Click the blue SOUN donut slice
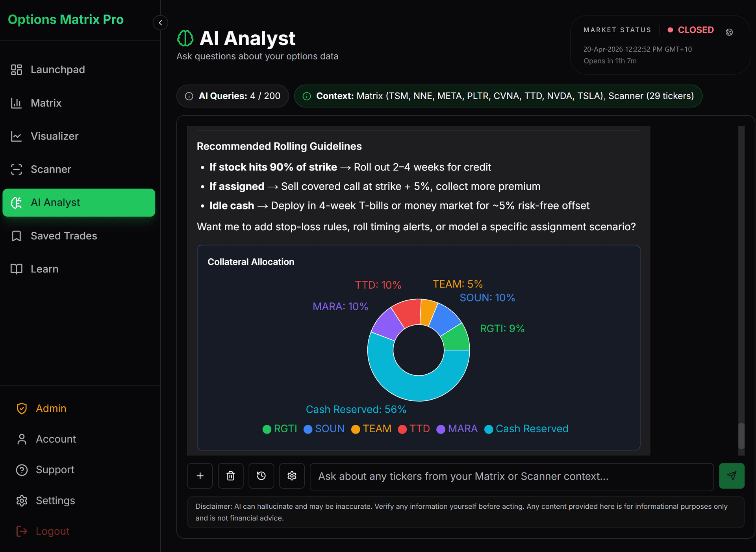The image size is (756, 552). [446, 319]
